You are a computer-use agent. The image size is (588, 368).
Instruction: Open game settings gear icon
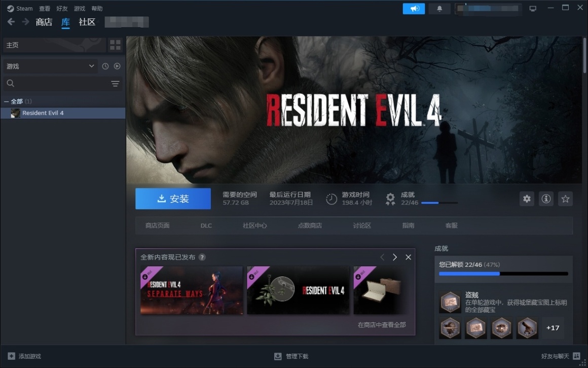coord(527,198)
